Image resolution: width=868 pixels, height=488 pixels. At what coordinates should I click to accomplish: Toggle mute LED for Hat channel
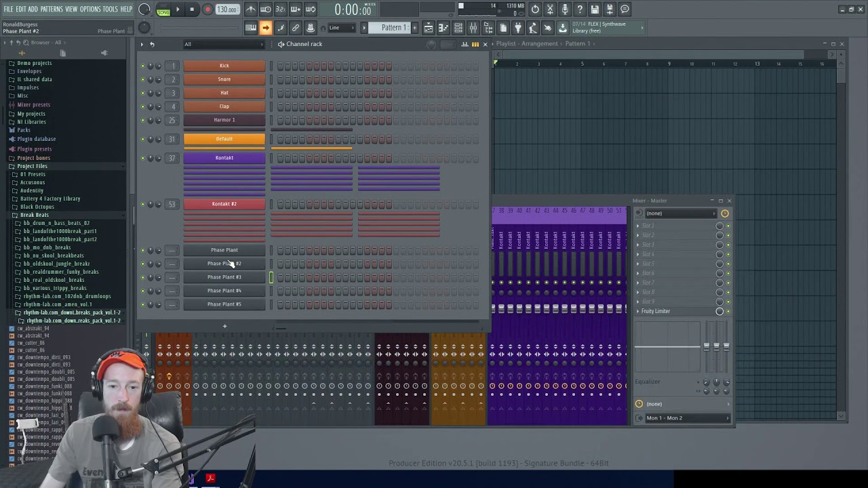[142, 93]
